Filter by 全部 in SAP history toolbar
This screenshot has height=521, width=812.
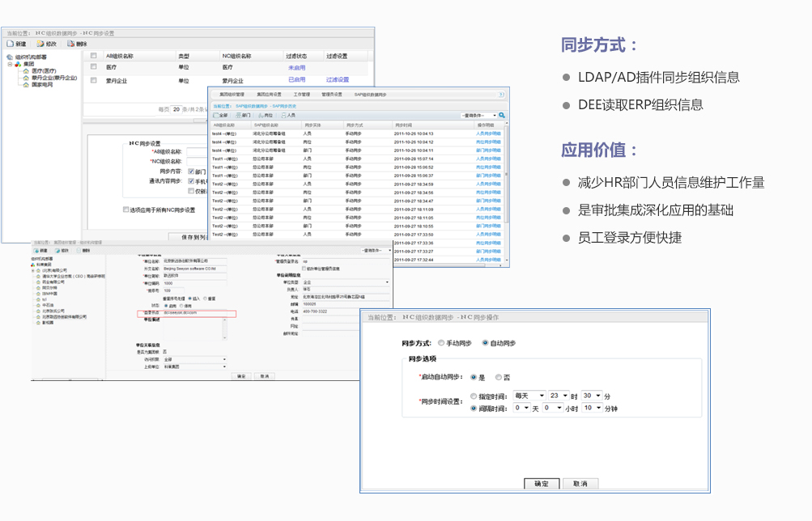(220, 116)
